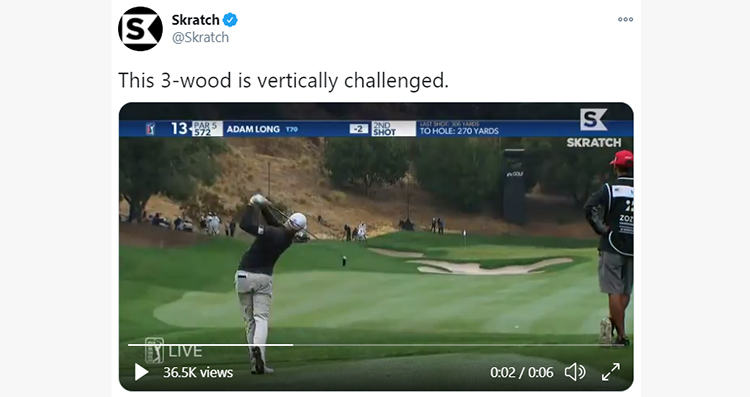Image resolution: width=750 pixels, height=397 pixels.
Task: Click the 36.5K views counter
Action: pyautogui.click(x=198, y=372)
